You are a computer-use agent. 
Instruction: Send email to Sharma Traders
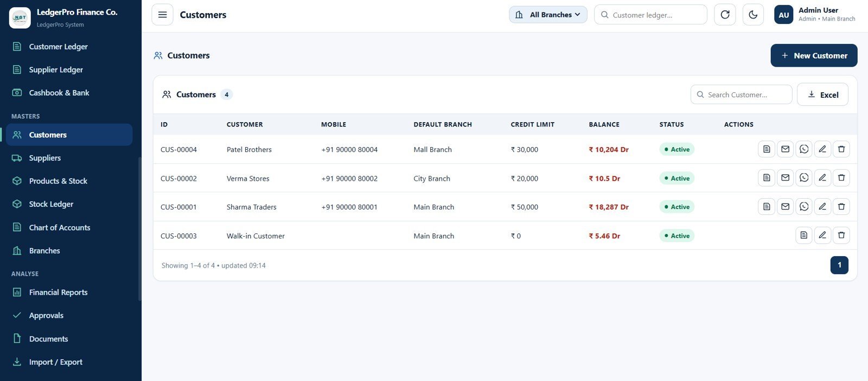point(785,207)
